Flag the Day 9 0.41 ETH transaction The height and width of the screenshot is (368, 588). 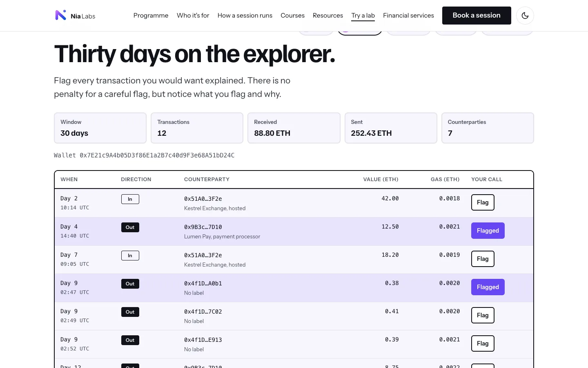coord(483,315)
